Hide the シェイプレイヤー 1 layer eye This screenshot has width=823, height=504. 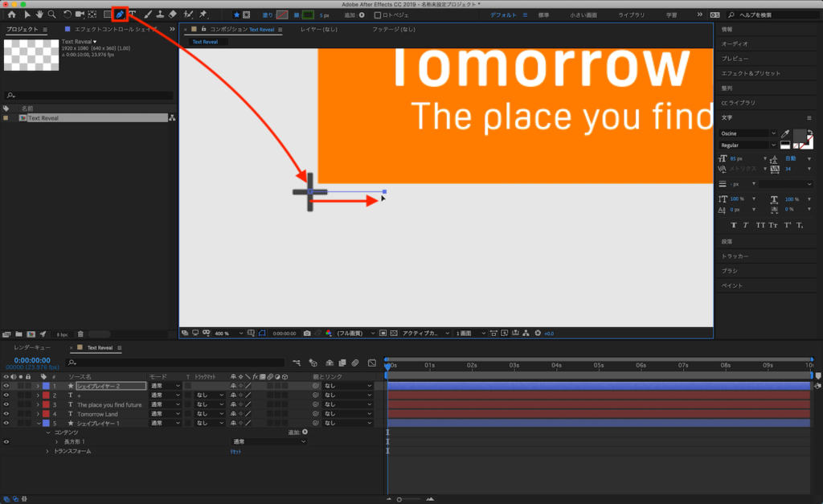tap(6, 423)
